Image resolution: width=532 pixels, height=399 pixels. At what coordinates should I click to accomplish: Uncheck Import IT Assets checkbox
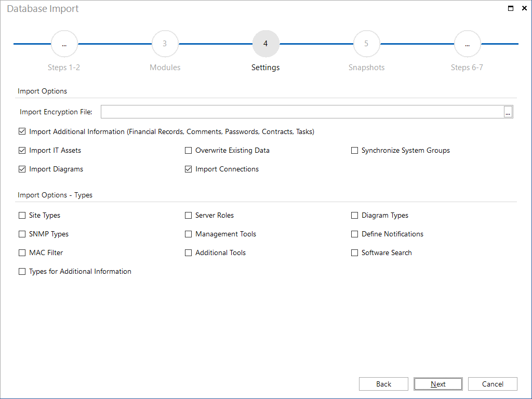(x=22, y=150)
